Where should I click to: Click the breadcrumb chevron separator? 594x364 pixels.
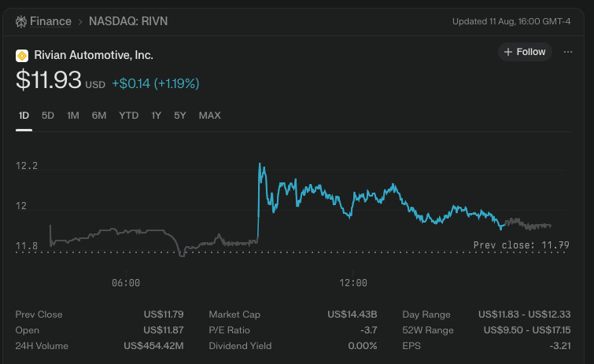pyautogui.click(x=80, y=22)
